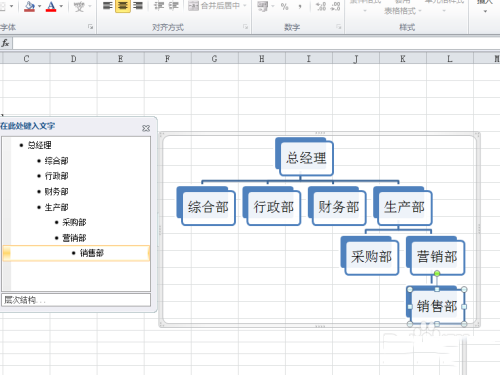
Task: Select 总经理 in the text pane
Action: (39, 145)
